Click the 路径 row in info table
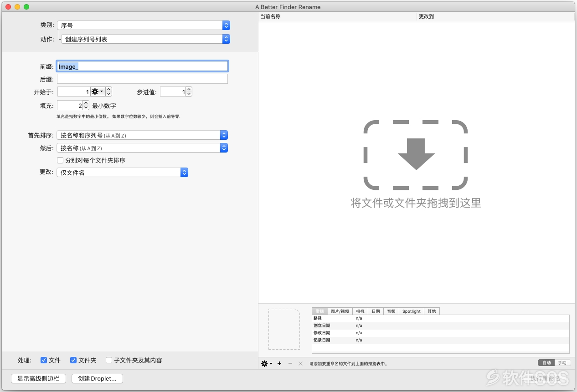The height and width of the screenshot is (392, 577). click(441, 318)
